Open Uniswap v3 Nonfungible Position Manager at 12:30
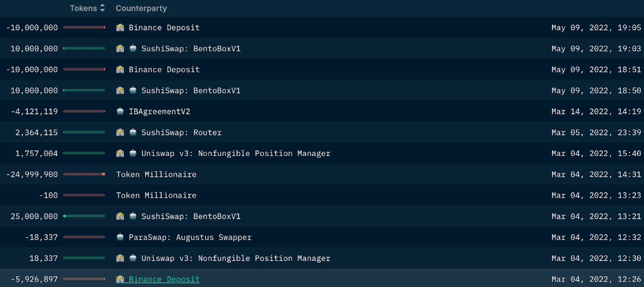 (x=236, y=258)
